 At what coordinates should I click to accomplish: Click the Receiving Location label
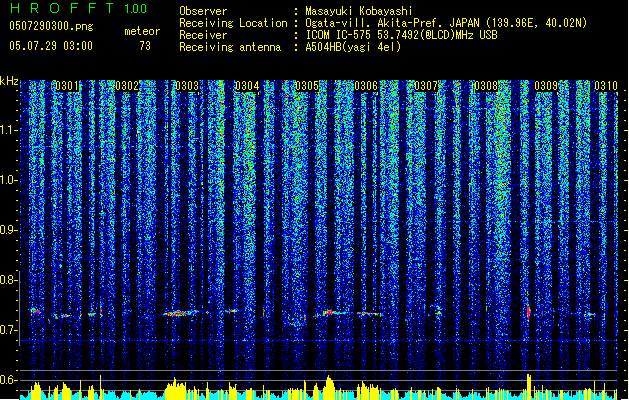(x=233, y=23)
